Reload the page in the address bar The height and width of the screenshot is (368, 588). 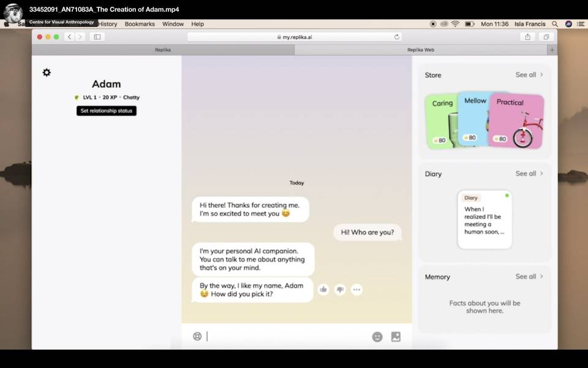point(397,37)
